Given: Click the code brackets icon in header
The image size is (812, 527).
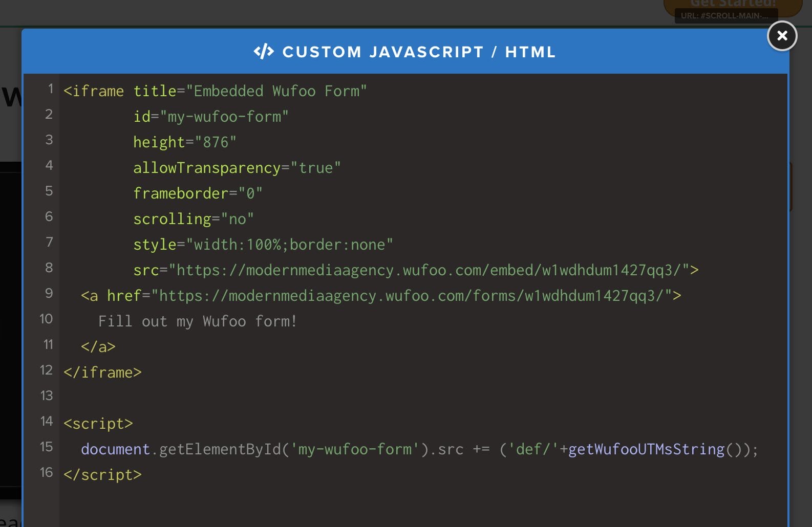Looking at the screenshot, I should (x=264, y=52).
